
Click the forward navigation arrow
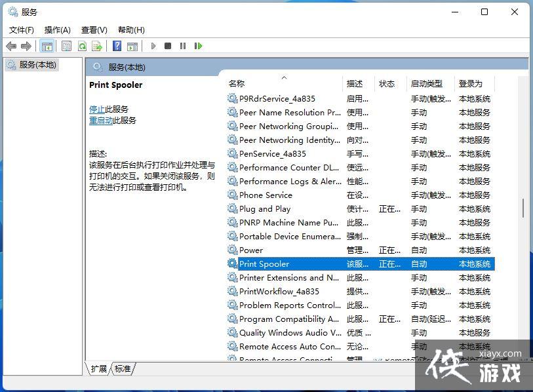tap(26, 46)
